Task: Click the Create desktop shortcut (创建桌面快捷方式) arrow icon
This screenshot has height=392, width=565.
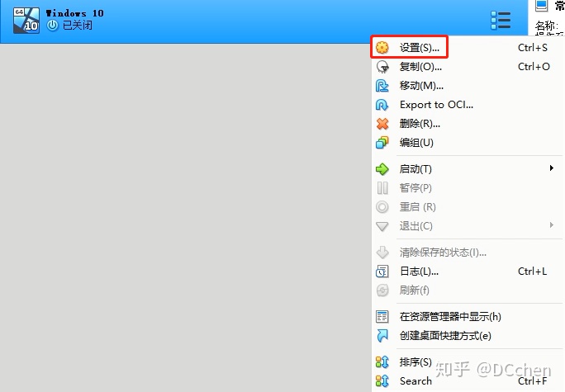Action: pyautogui.click(x=382, y=336)
